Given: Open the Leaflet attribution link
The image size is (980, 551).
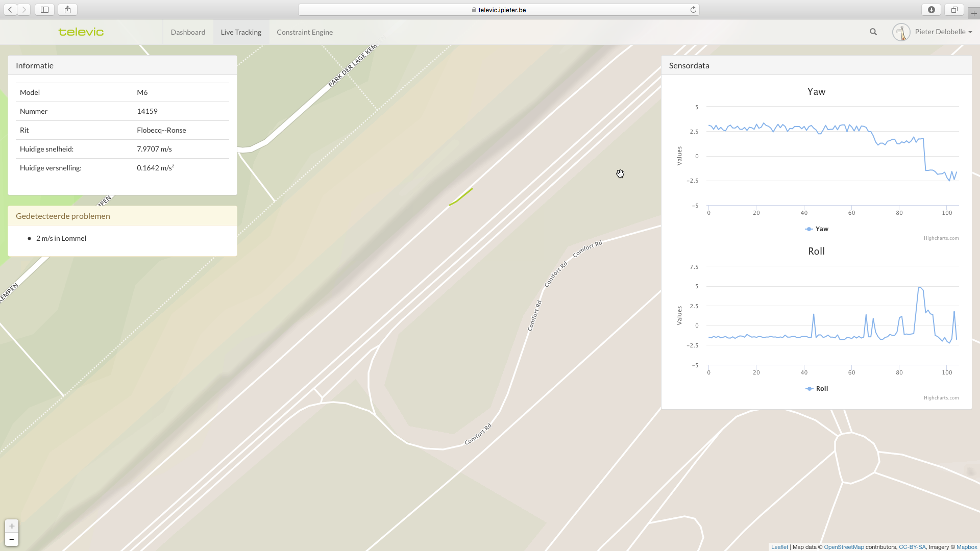Looking at the screenshot, I should coord(779,547).
